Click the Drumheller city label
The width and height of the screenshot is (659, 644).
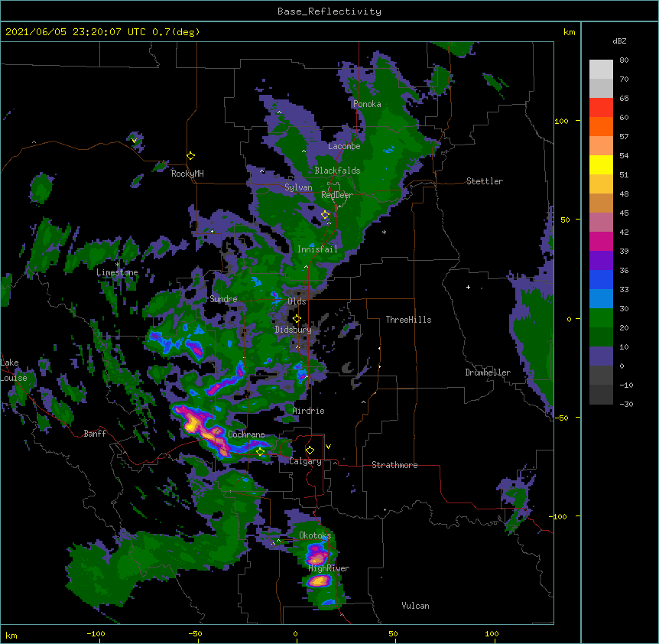[488, 372]
